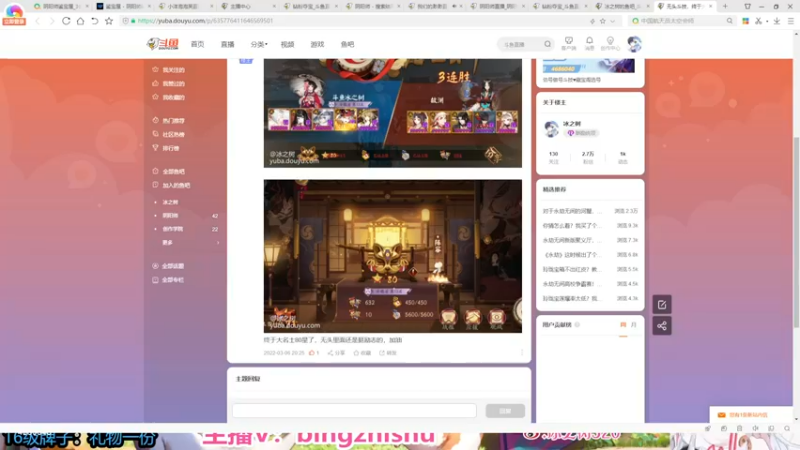
Task: Click the gray reply submit button
Action: point(505,411)
